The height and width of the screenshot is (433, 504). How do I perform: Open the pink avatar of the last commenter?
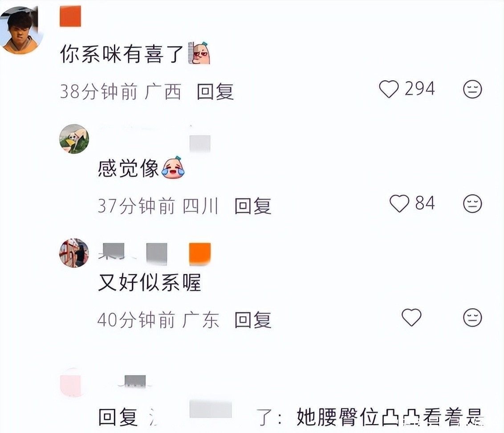[73, 383]
